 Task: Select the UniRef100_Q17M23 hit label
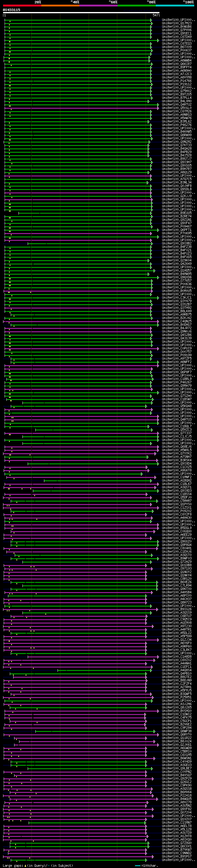pyautogui.click(x=177, y=24)
